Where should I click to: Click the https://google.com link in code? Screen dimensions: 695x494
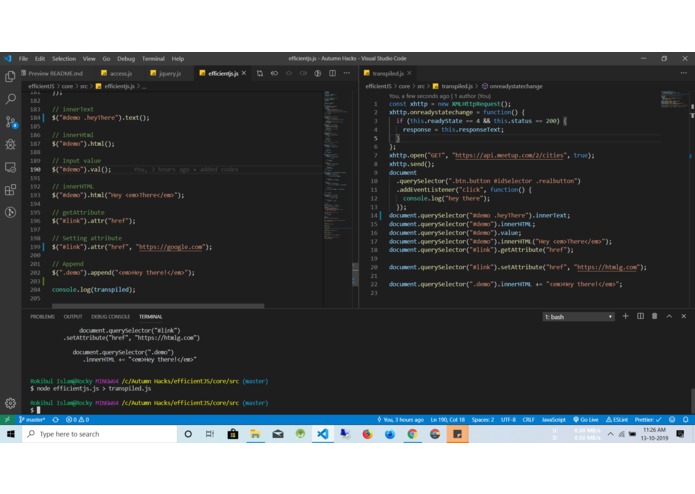(x=171, y=247)
